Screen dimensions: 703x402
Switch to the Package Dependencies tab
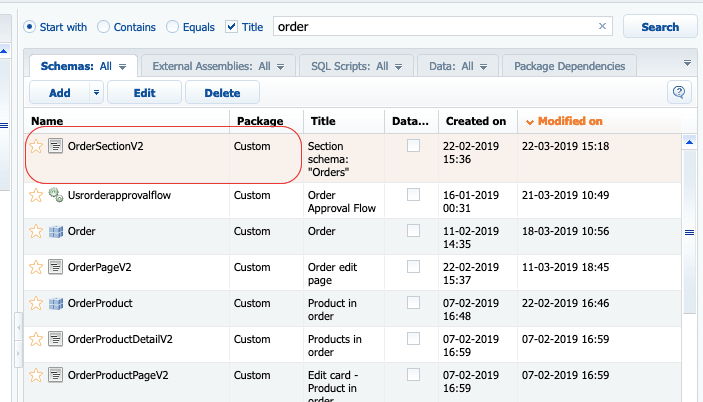[569, 67]
